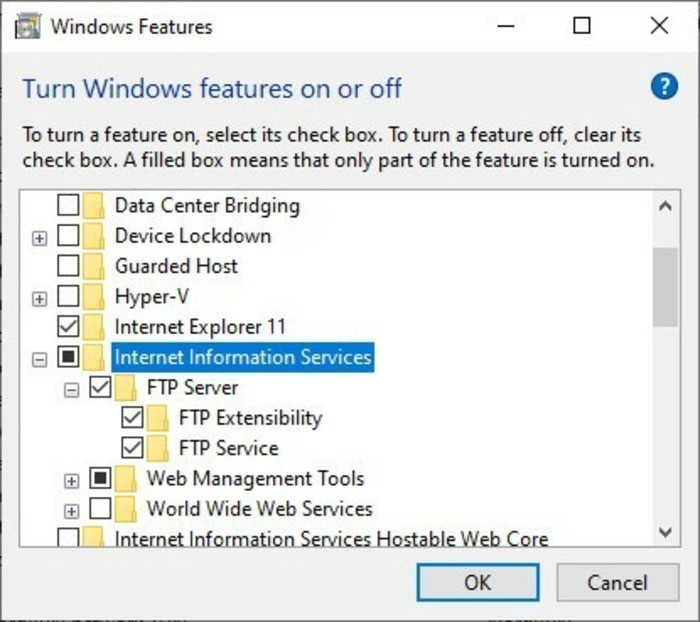Enable the World Wide Web Services checkbox
This screenshot has width=700, height=622.
pyautogui.click(x=100, y=508)
